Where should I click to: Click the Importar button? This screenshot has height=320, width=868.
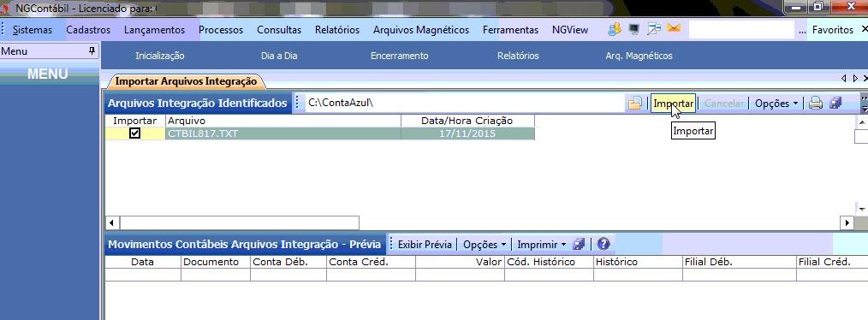673,104
